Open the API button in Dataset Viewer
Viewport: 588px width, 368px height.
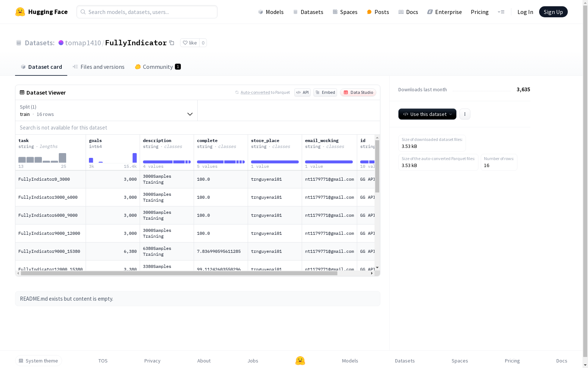(302, 92)
